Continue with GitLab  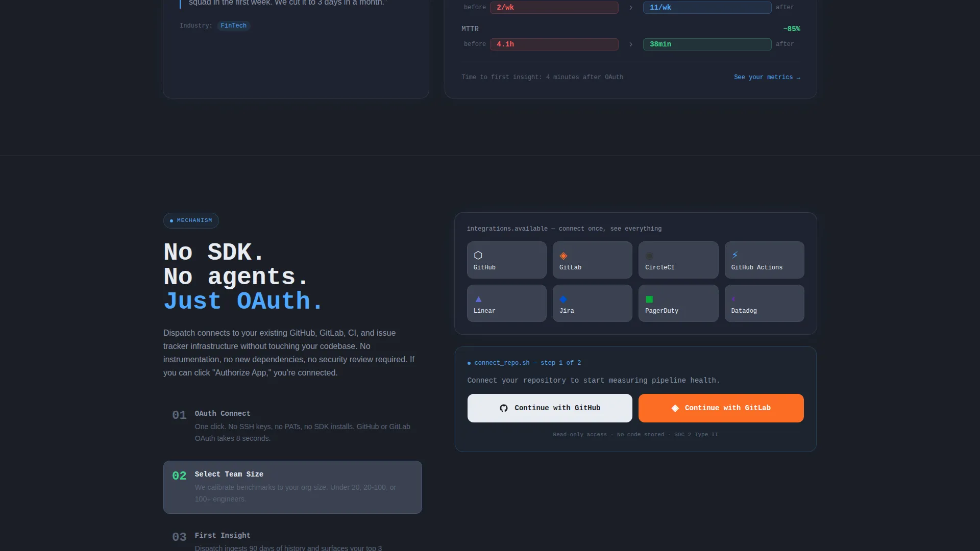[x=721, y=408]
